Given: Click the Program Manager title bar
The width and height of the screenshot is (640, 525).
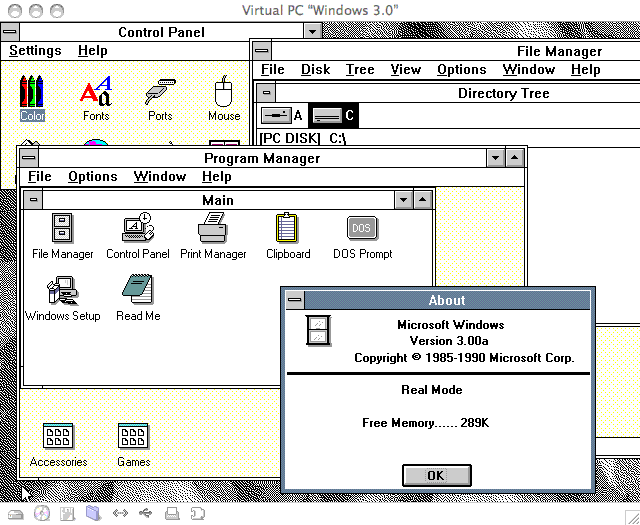Looking at the screenshot, I should point(262,158).
